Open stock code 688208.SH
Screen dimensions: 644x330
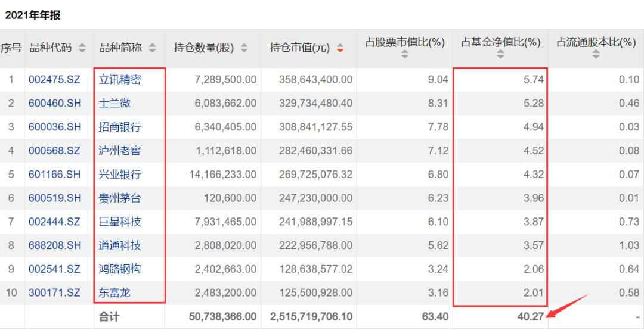(x=55, y=246)
